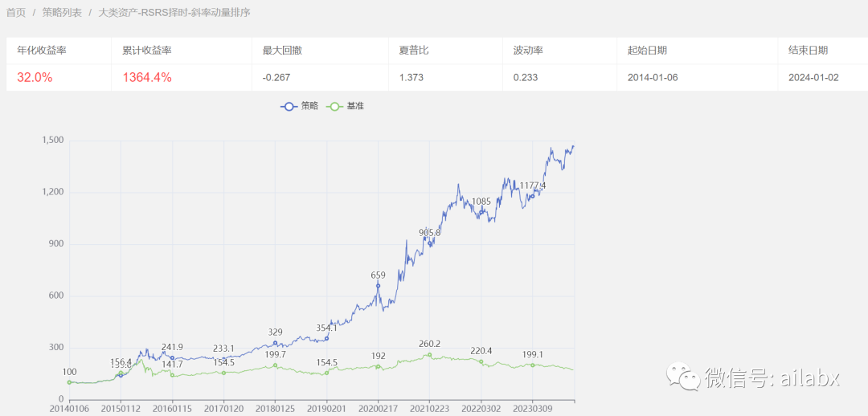This screenshot has width=868, height=416.
Task: Click the strategy data point labeled 659
Action: coord(378,285)
